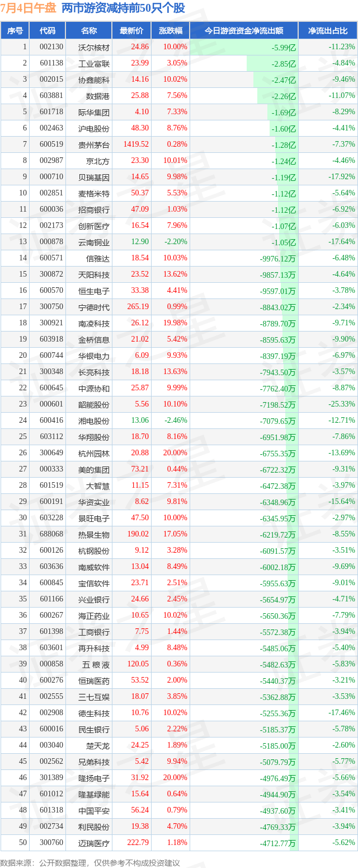
Task: Select stock code 601138
Action: pos(51,63)
